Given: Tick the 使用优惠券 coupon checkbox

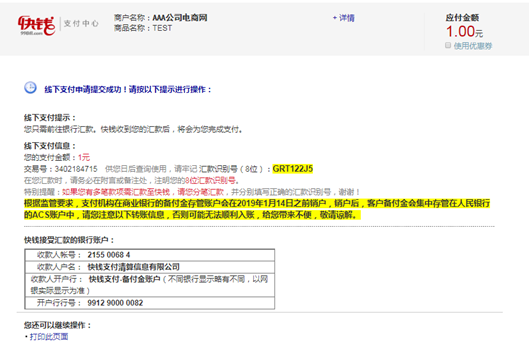Looking at the screenshot, I should click(x=448, y=45).
